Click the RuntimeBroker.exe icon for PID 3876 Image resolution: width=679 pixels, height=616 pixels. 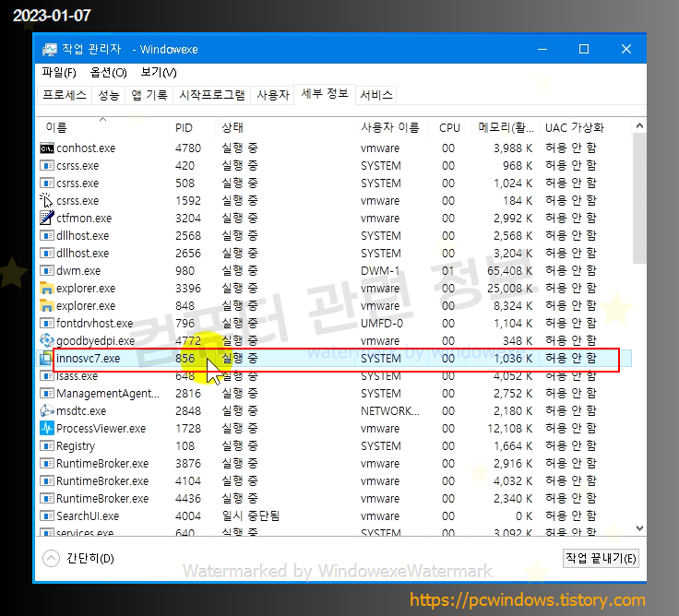(x=47, y=464)
